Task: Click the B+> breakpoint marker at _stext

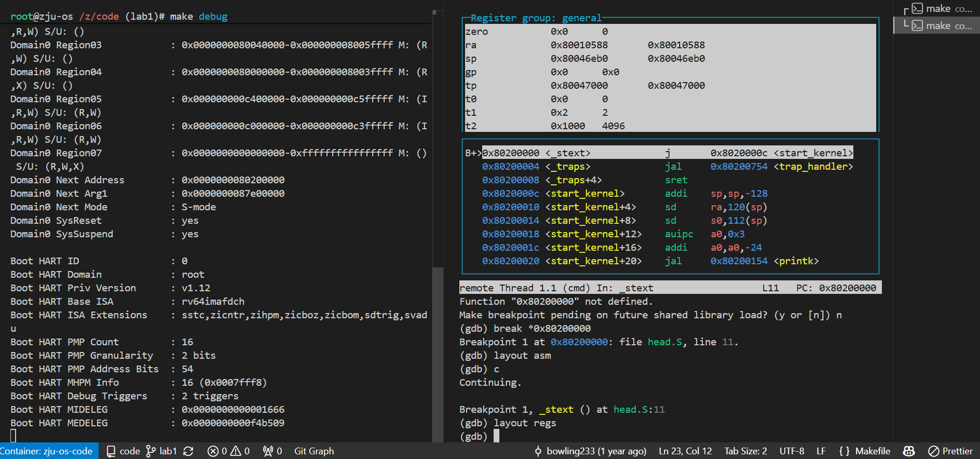Action: pos(473,153)
